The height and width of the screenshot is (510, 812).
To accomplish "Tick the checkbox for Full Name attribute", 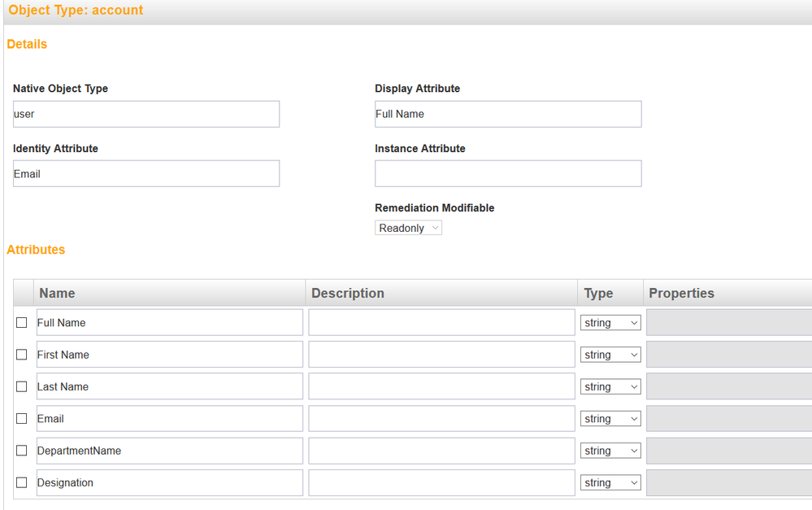I will coord(22,323).
